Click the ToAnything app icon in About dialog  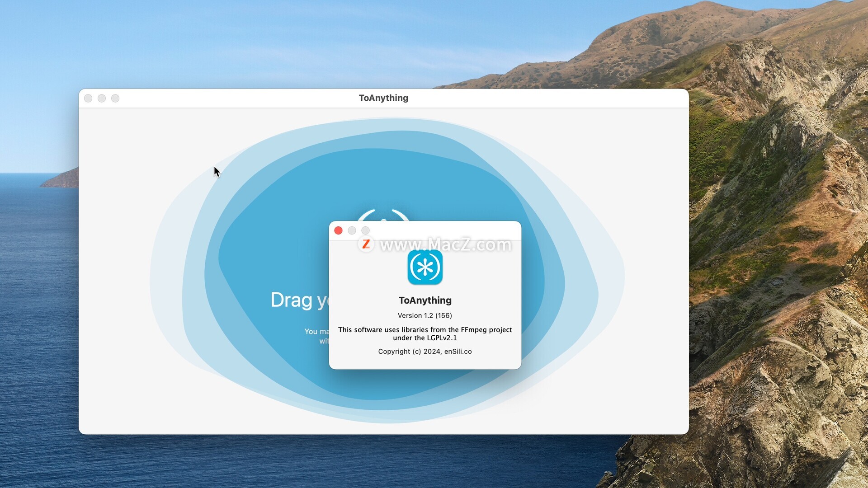coord(425,267)
